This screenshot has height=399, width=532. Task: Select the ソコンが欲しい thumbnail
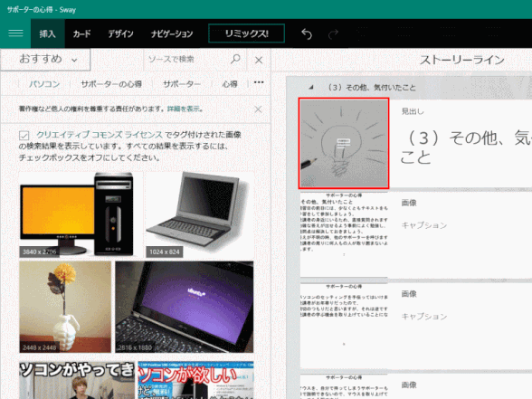point(195,380)
